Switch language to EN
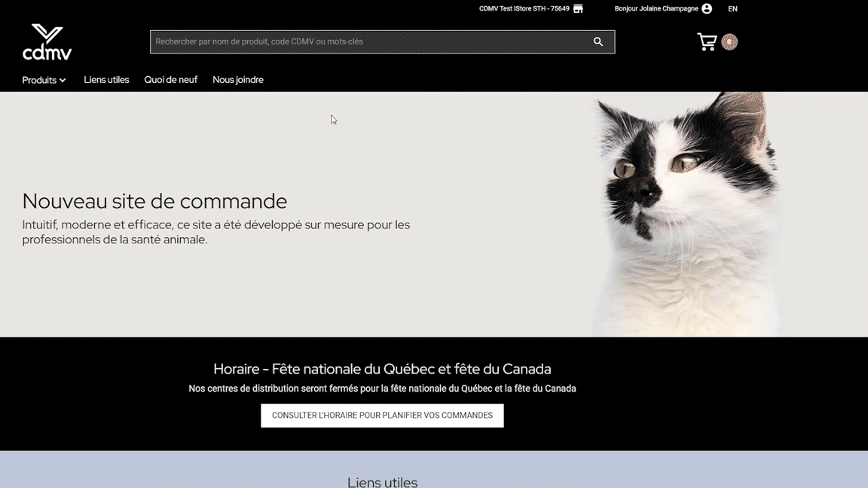 [x=732, y=9]
